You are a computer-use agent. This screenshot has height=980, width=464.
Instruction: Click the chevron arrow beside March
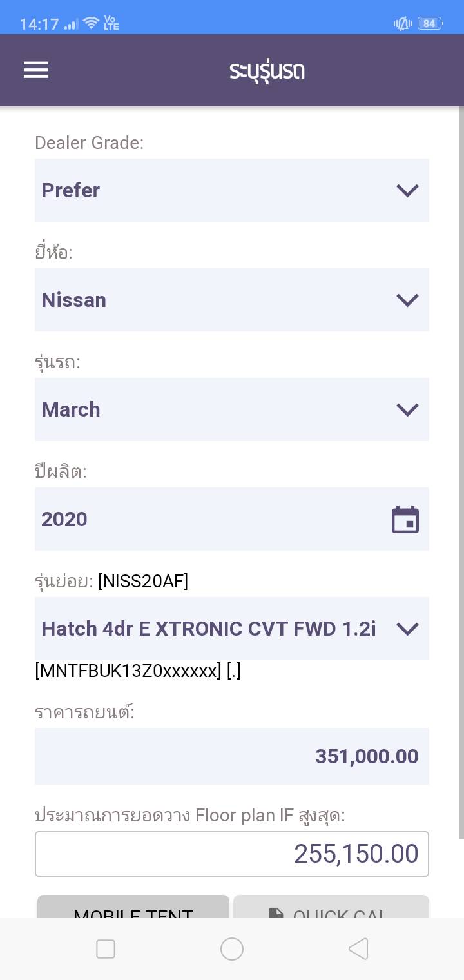[x=407, y=409]
